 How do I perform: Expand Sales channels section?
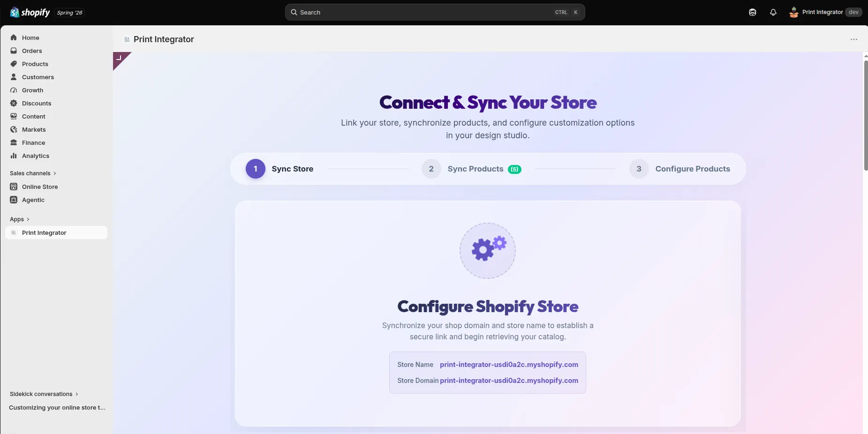click(33, 173)
